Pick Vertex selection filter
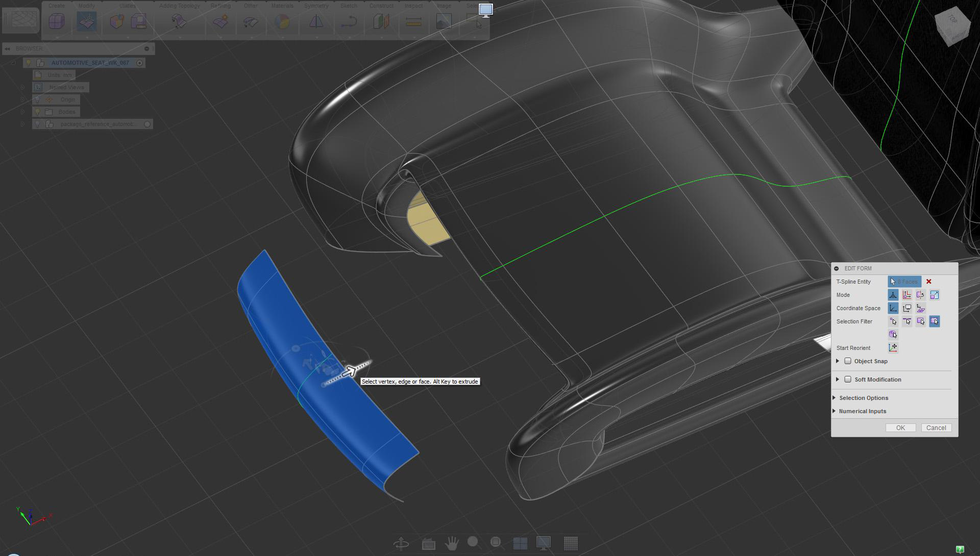The image size is (980, 556). pos(893,321)
